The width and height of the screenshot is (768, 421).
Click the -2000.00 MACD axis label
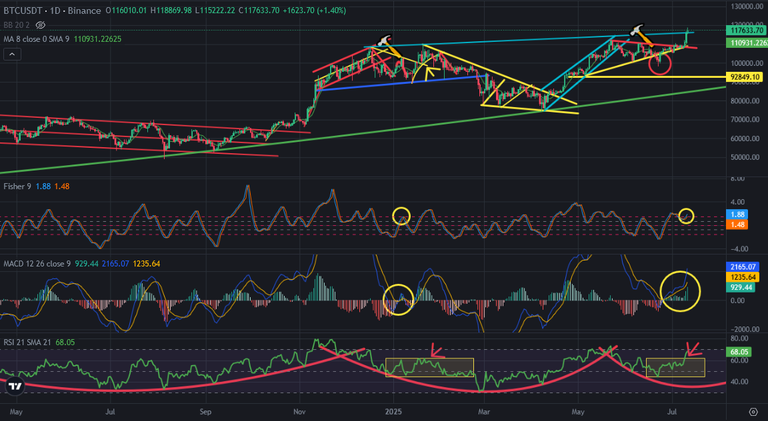744,329
